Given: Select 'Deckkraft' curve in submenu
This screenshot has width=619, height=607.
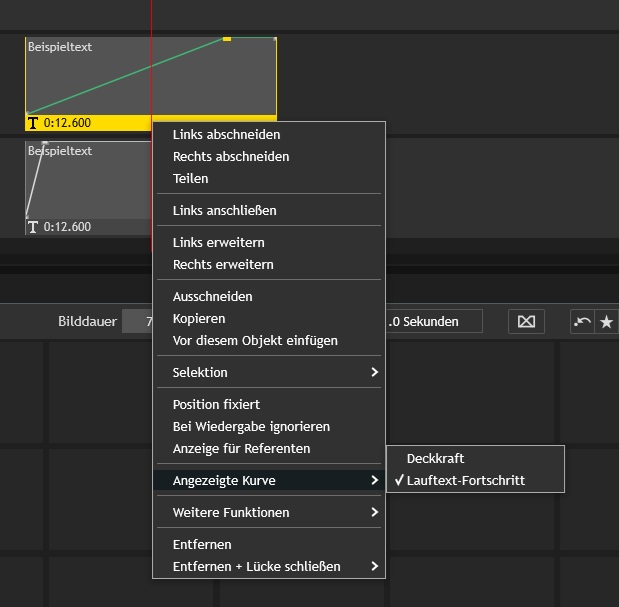Looking at the screenshot, I should [x=475, y=459].
